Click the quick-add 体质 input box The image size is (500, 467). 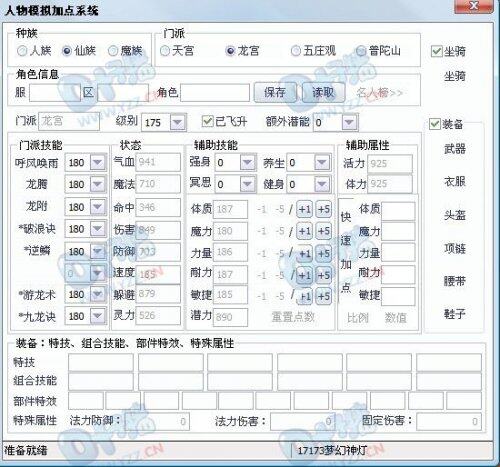pos(398,211)
